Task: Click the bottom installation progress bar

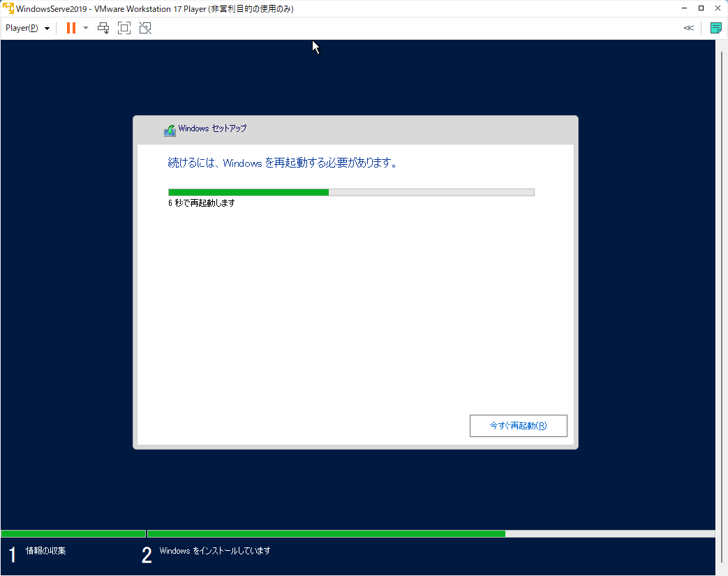Action: coord(357,533)
